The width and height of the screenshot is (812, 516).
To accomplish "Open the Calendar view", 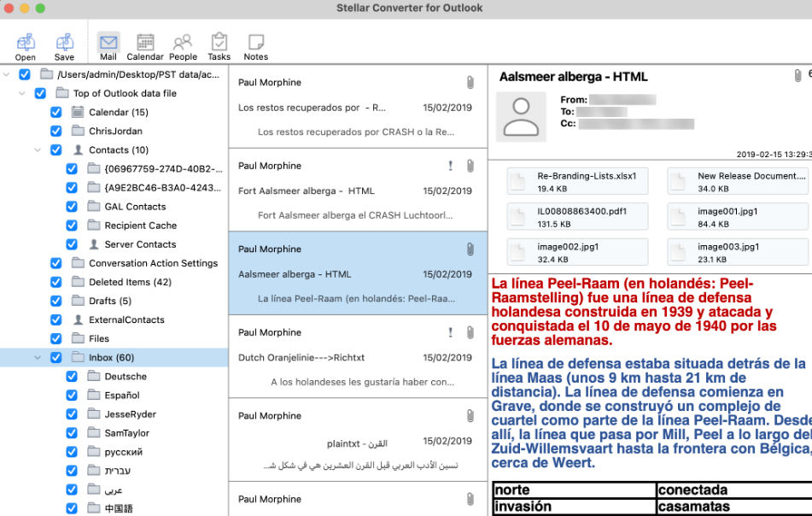I will point(145,47).
